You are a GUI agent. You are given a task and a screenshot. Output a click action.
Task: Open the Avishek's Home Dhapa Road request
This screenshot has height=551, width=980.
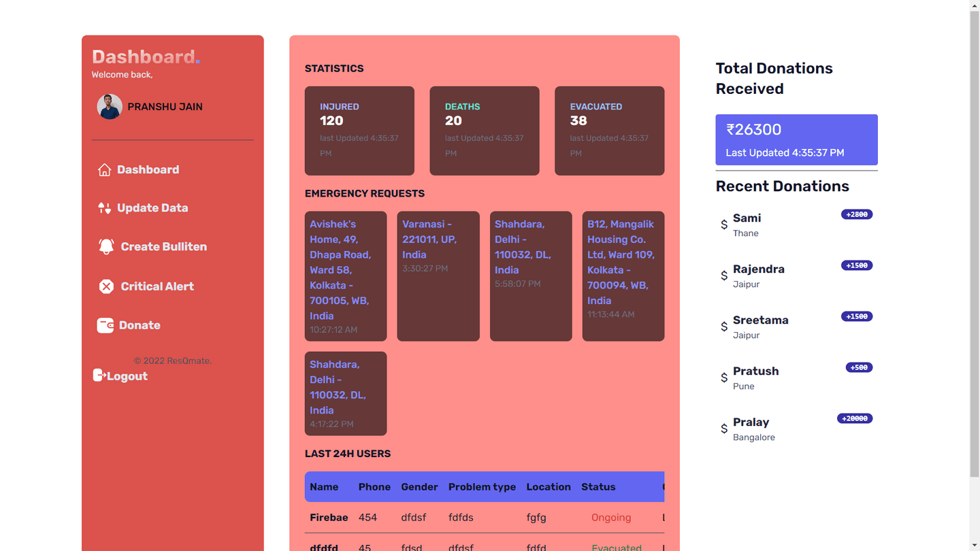[346, 276]
